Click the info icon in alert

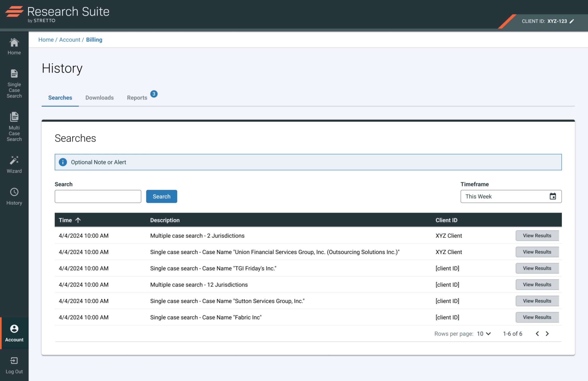pos(63,162)
